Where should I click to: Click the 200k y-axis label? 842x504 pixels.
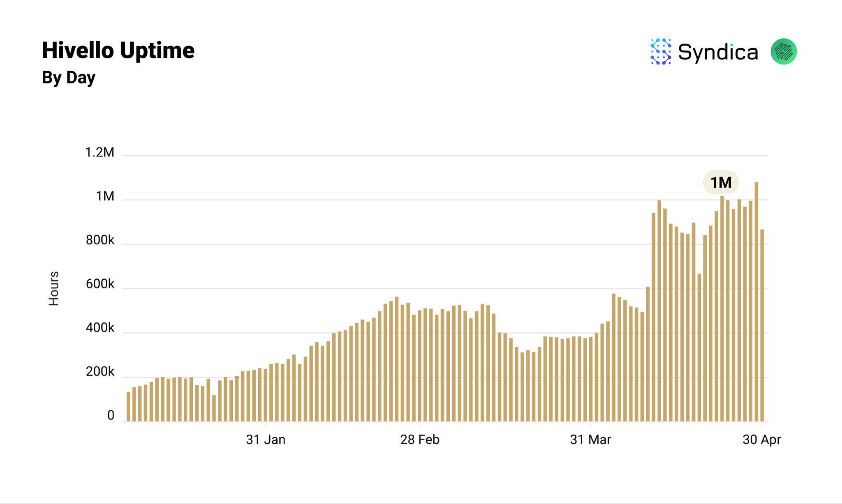point(100,372)
